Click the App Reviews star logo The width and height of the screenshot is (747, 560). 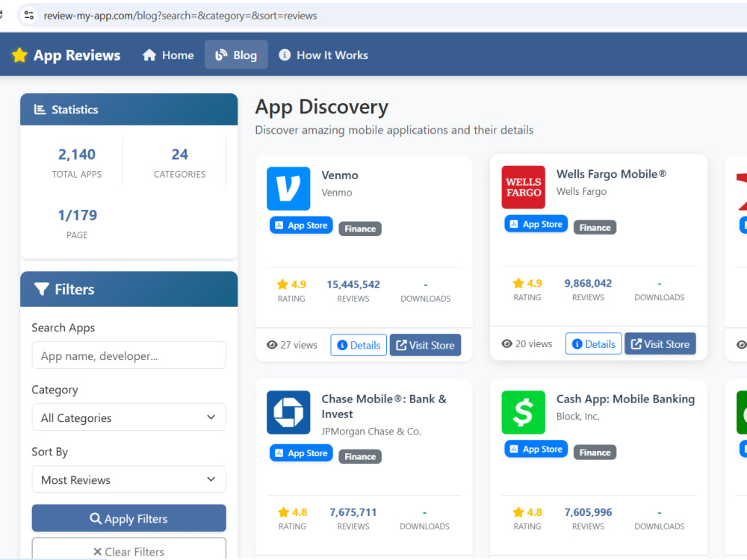tap(19, 55)
